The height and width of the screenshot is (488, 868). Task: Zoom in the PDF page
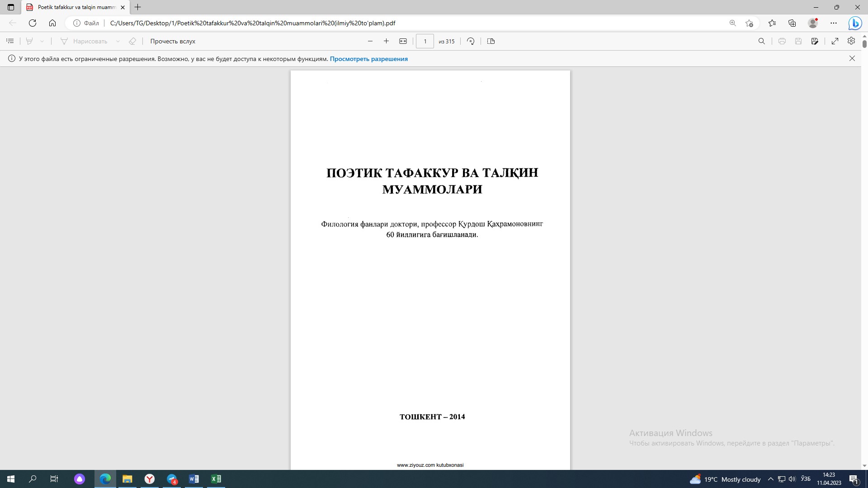(386, 41)
